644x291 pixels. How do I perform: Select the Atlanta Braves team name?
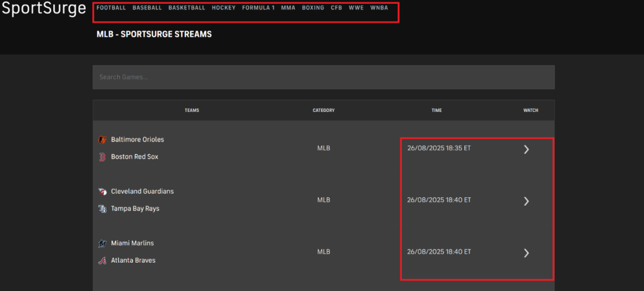133,260
